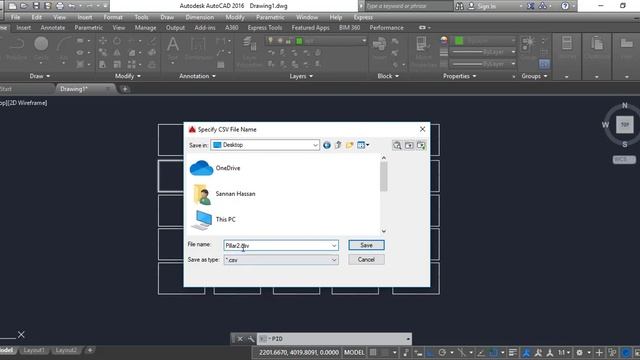Switch to the Layout1 tab
The image size is (640, 360).
[34, 350]
